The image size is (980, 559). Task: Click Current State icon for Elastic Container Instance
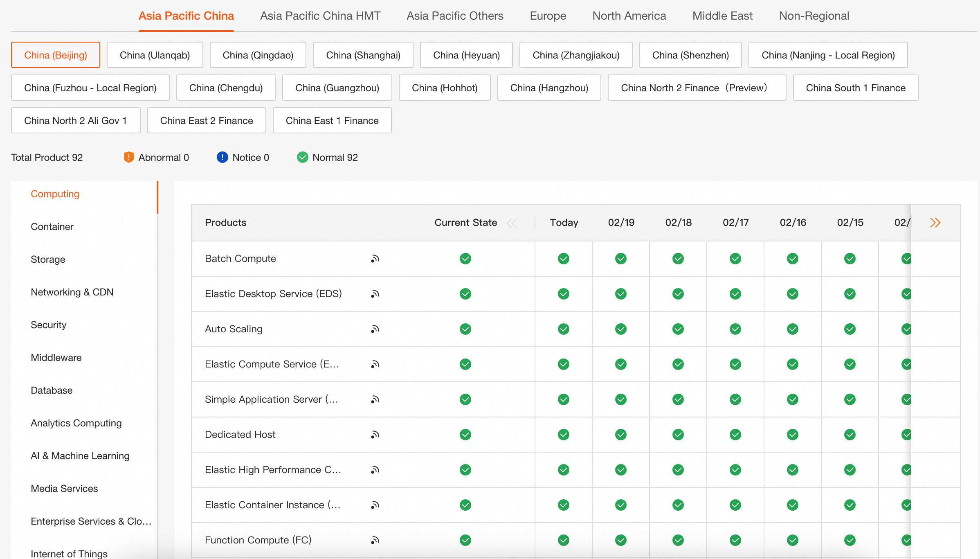point(465,505)
